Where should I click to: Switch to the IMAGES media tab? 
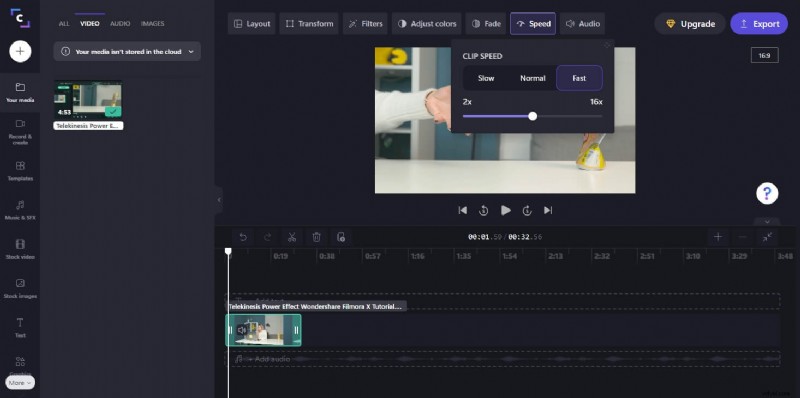tap(153, 23)
